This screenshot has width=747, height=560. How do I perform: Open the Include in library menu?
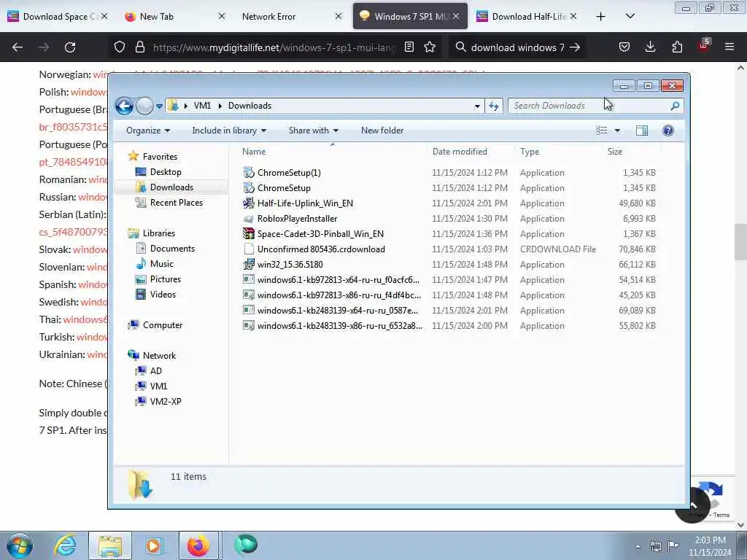coord(228,131)
